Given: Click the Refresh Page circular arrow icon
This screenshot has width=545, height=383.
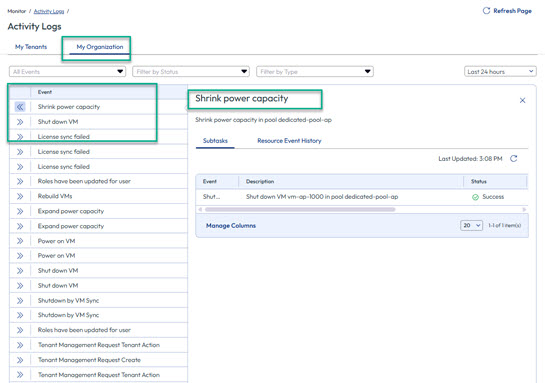Looking at the screenshot, I should (x=486, y=11).
